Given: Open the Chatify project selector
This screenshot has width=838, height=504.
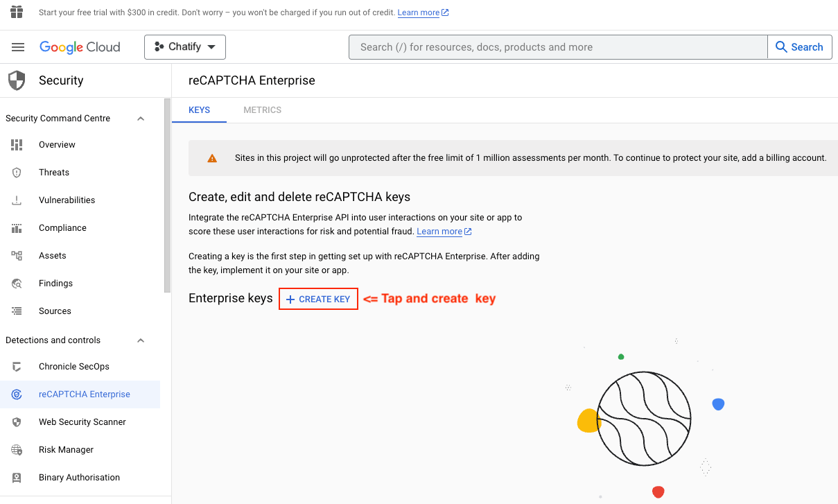Looking at the screenshot, I should 184,46.
